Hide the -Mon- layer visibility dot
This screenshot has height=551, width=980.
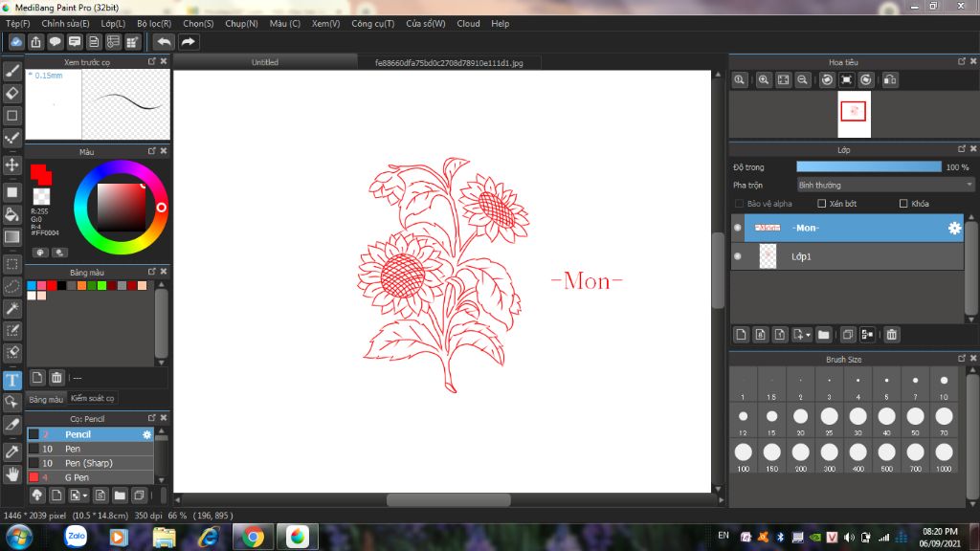[x=738, y=228]
